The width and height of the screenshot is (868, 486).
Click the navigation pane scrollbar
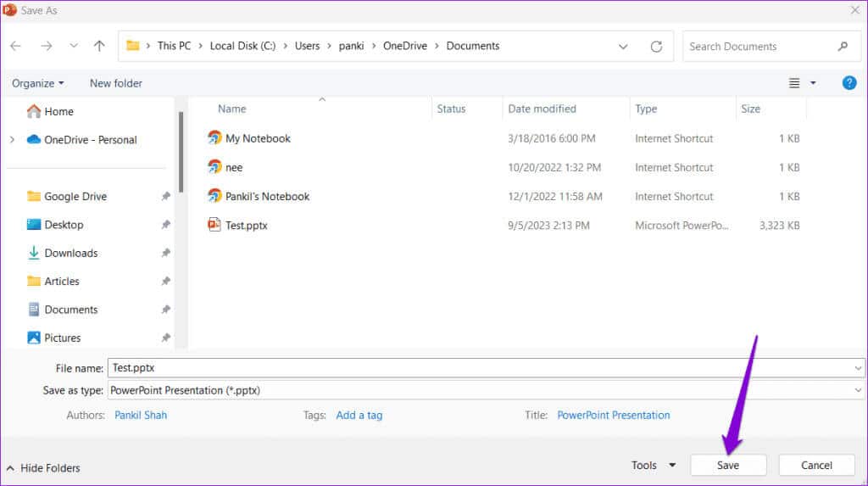coord(181,152)
